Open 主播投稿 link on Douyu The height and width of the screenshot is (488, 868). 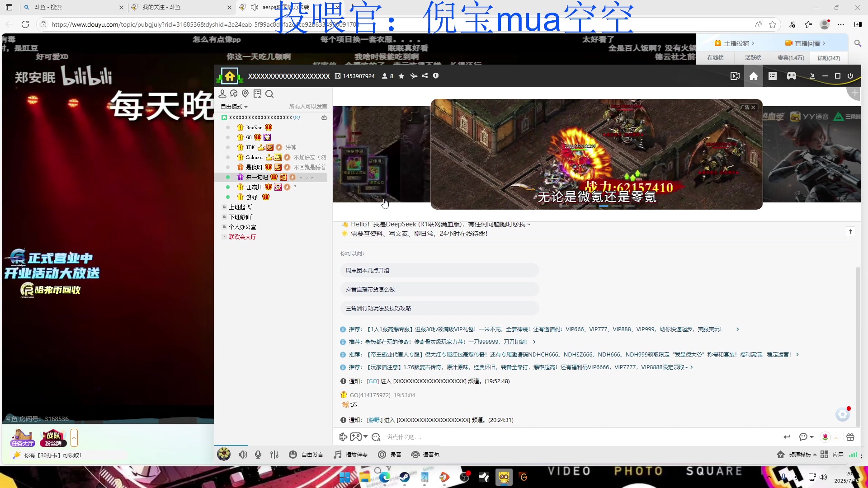tap(734, 43)
